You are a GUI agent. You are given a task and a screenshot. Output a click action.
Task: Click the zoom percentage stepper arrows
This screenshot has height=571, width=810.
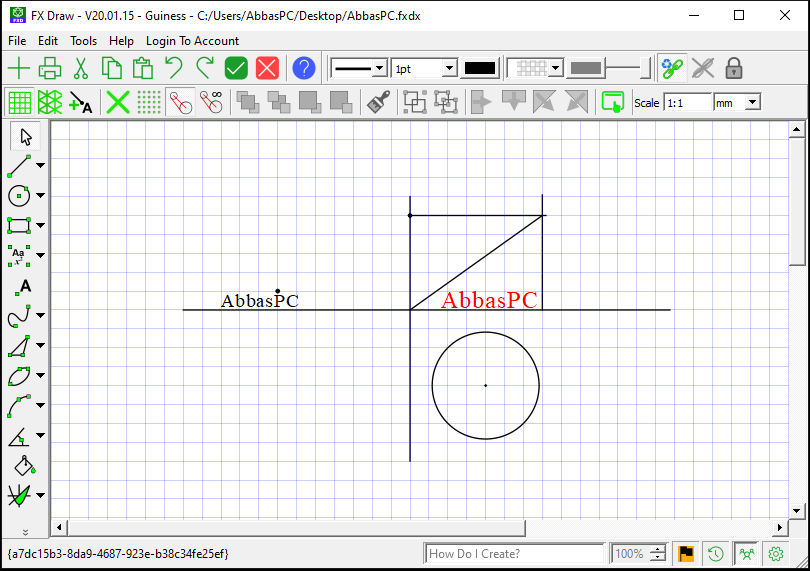[x=658, y=553]
